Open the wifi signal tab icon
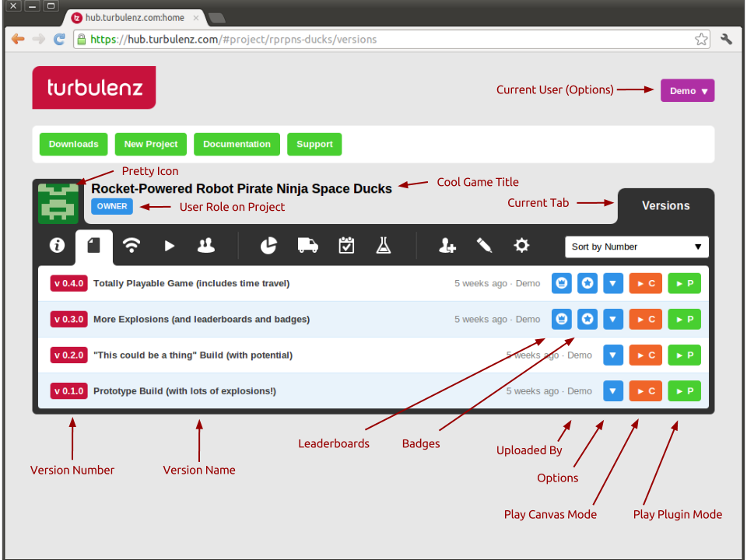 click(x=132, y=246)
